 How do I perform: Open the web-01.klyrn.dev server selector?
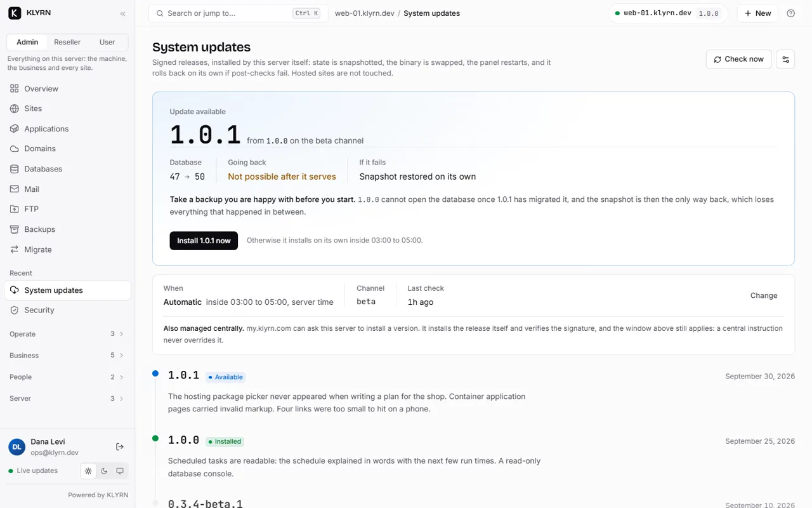(669, 13)
